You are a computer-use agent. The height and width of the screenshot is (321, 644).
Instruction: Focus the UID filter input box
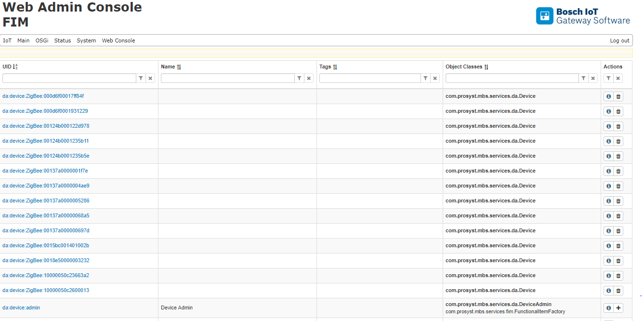coord(69,78)
